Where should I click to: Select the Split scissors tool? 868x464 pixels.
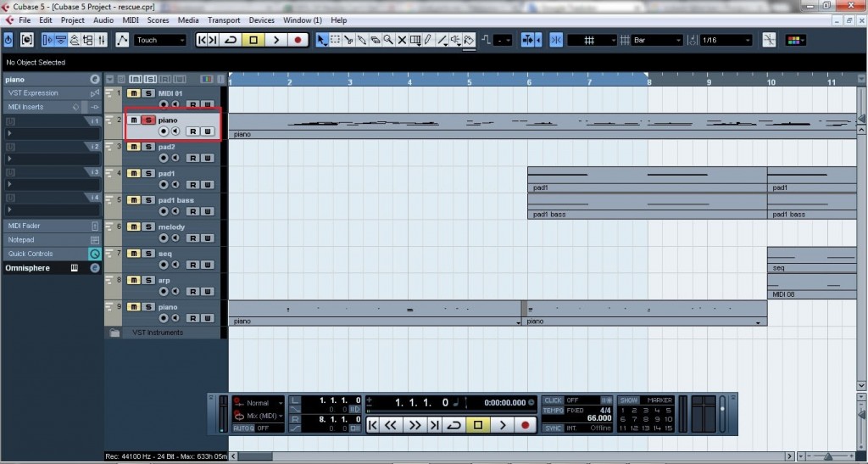tap(348, 40)
